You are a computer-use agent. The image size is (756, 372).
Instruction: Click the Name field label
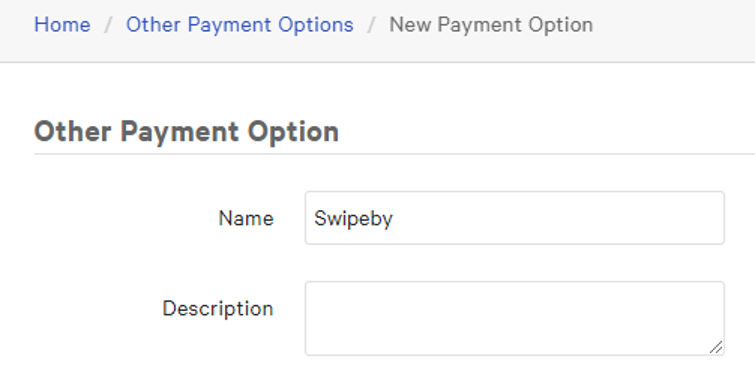pos(246,218)
